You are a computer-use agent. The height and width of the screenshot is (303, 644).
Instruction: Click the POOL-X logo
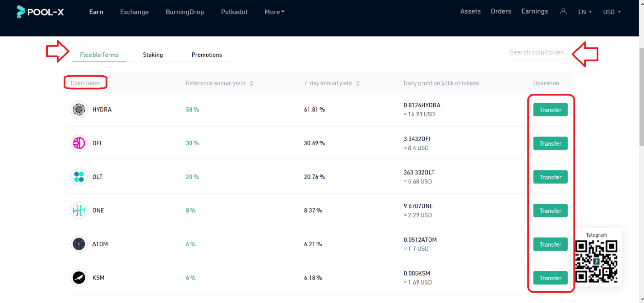(x=40, y=12)
